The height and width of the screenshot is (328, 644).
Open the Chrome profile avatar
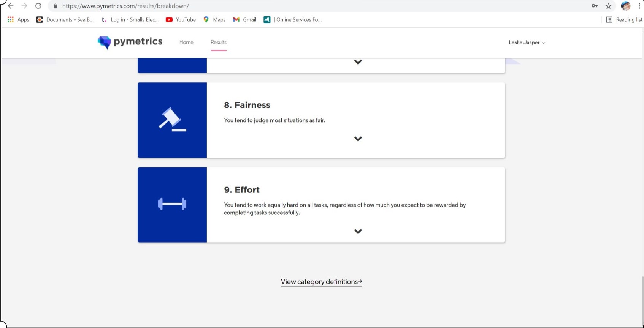coord(625,6)
